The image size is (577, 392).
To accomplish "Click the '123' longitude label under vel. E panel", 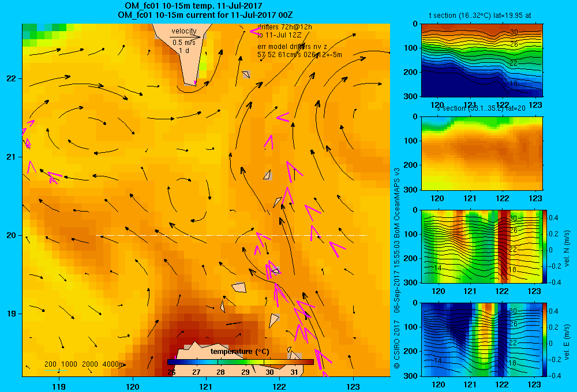I will pyautogui.click(x=534, y=385).
